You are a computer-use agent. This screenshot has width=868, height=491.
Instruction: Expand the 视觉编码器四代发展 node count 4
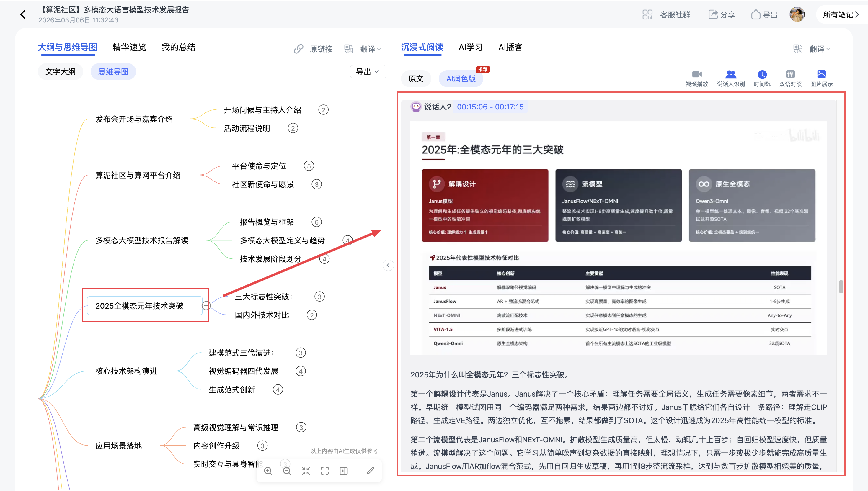click(x=301, y=371)
